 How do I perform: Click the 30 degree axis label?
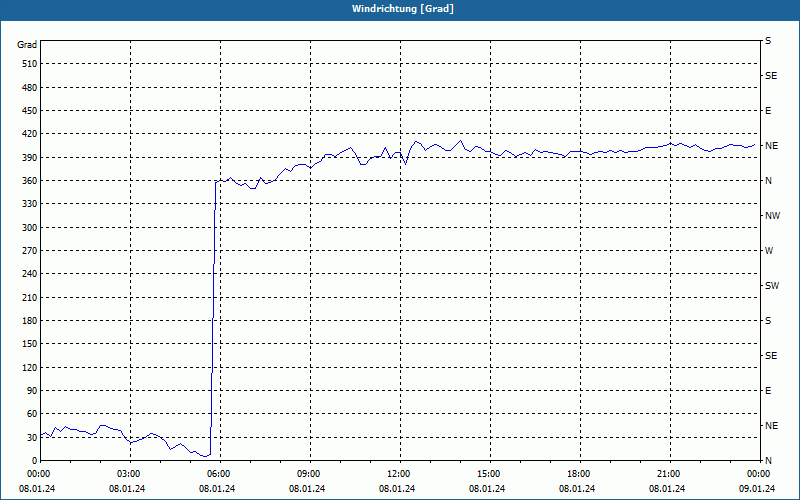click(x=32, y=437)
